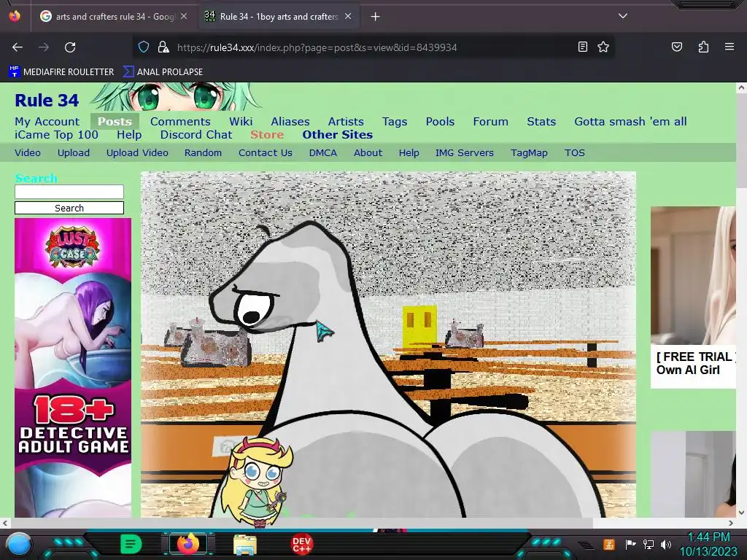Click the site search text box

(x=69, y=192)
